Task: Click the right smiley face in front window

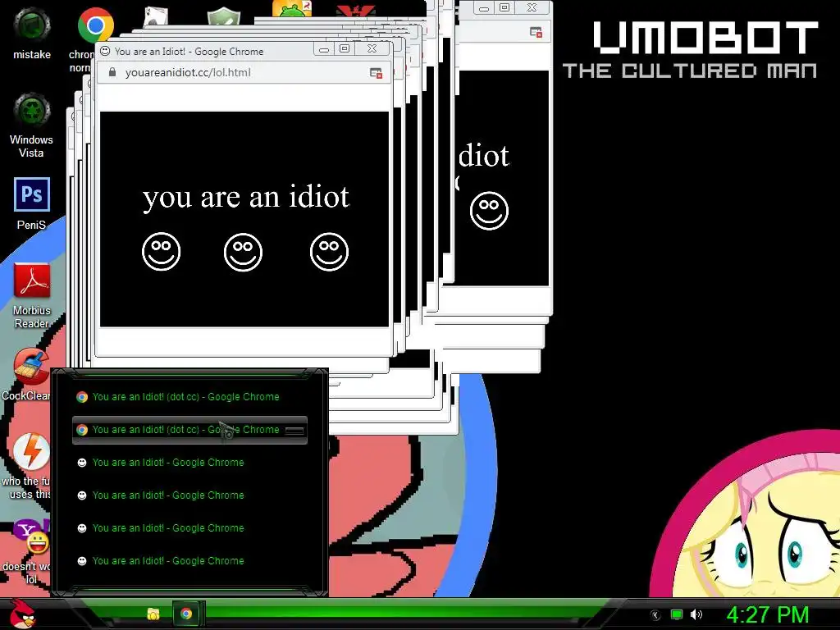Action: tap(330, 252)
